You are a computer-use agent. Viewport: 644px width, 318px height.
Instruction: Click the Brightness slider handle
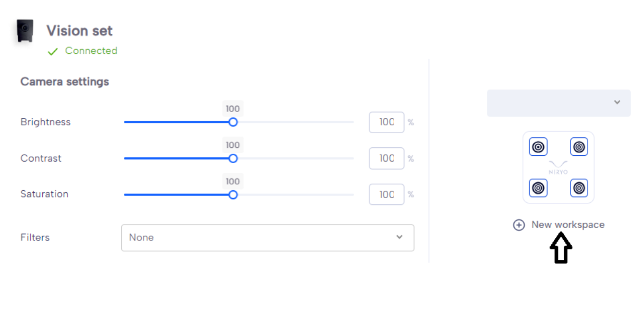233,122
